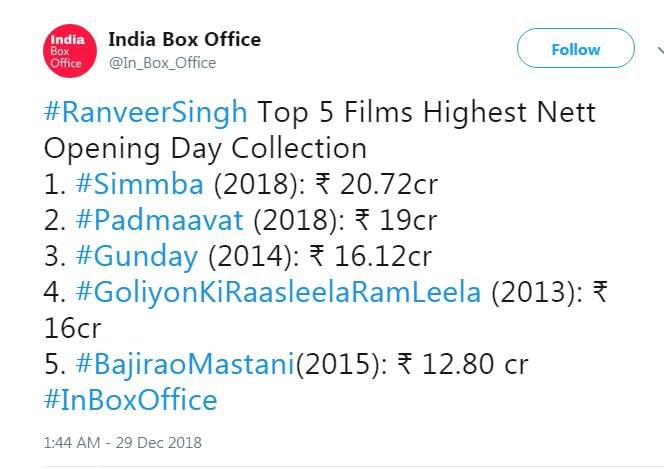
Task: Open the India Box Office display name
Action: click(x=184, y=40)
